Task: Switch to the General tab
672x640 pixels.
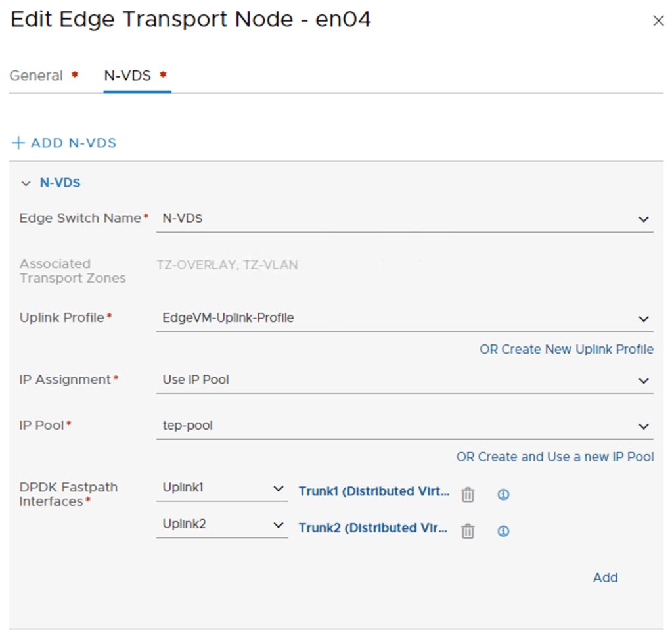Action: coord(36,75)
